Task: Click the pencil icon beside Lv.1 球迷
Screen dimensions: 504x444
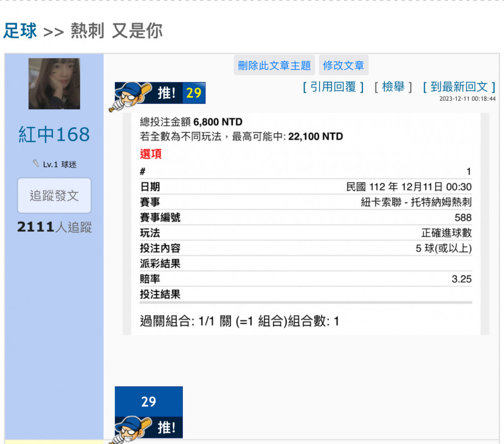Action: 35,164
